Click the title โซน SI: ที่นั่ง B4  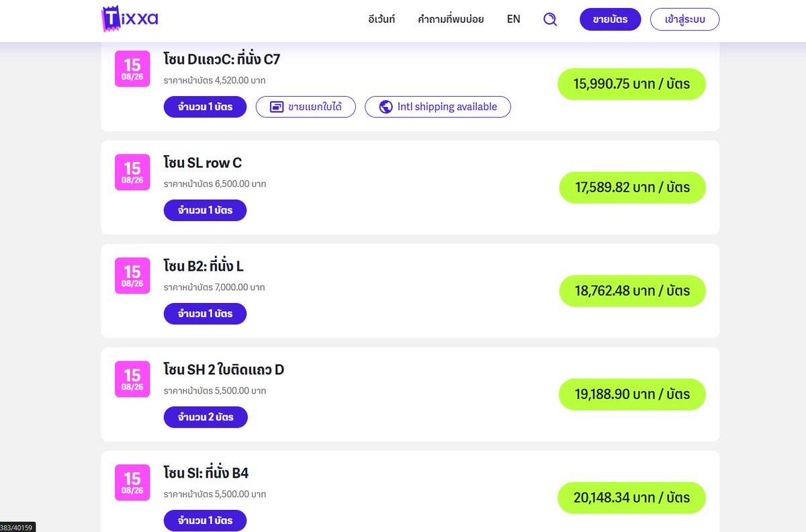point(206,473)
